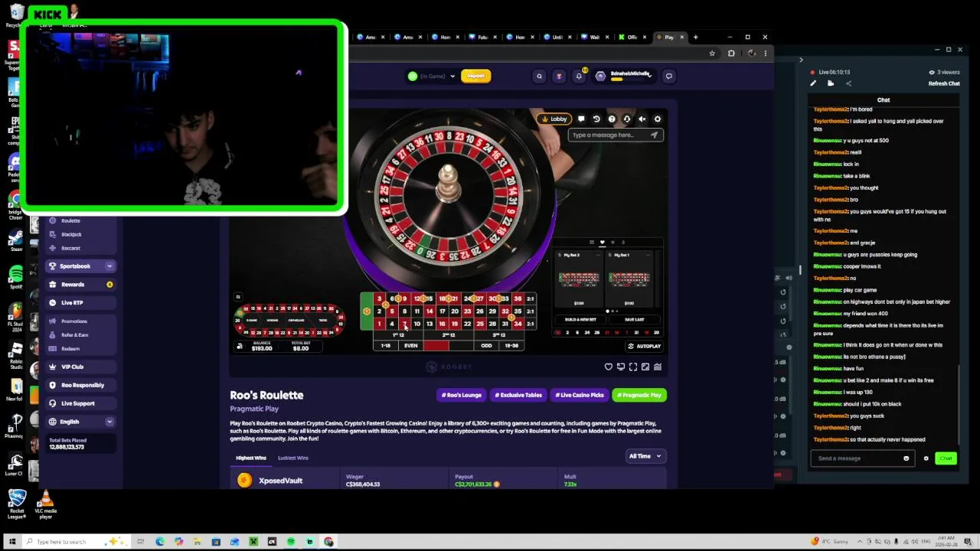The image size is (980, 551).
Task: Open game statistics chart icon
Action: (x=658, y=367)
